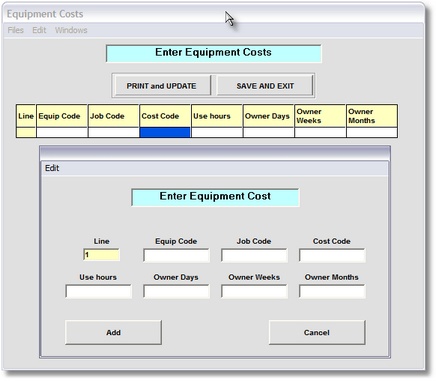Open the Windows menu
The image size is (436, 381).
[x=71, y=30]
